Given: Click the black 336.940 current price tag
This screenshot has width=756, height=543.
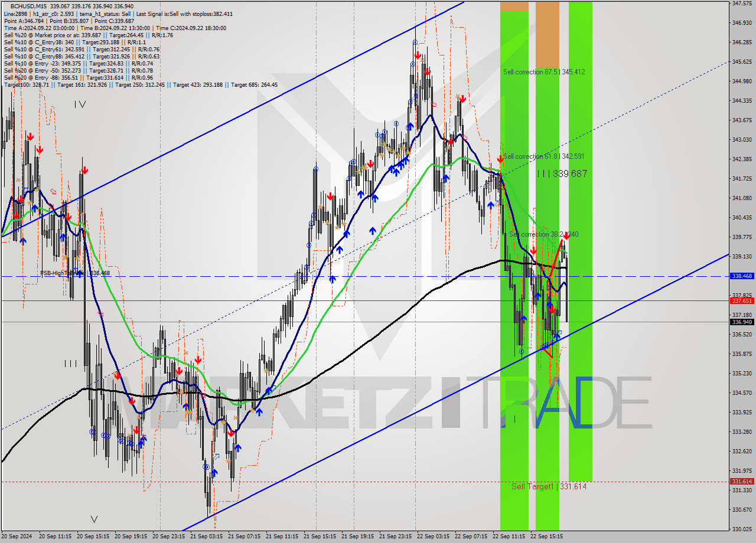Looking at the screenshot, I should 742,322.
